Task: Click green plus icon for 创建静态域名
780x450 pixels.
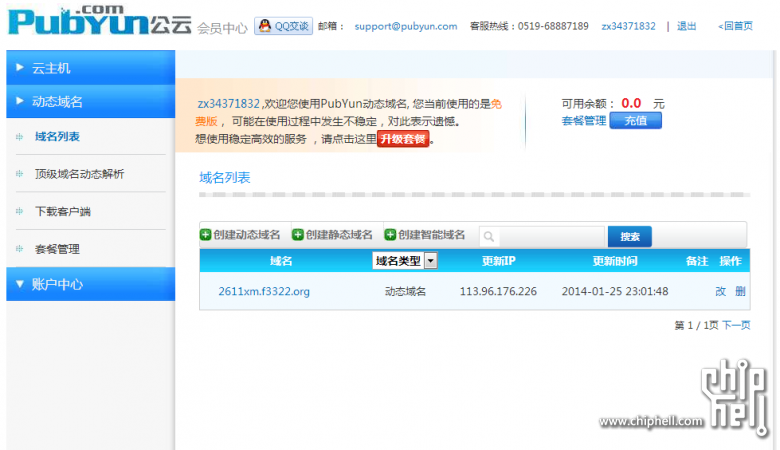Action: point(297,235)
